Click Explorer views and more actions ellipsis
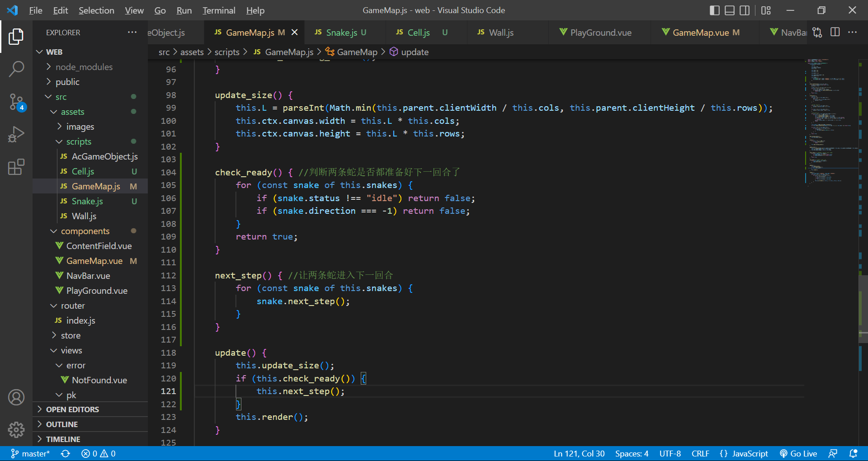The height and width of the screenshot is (461, 868). click(x=132, y=33)
